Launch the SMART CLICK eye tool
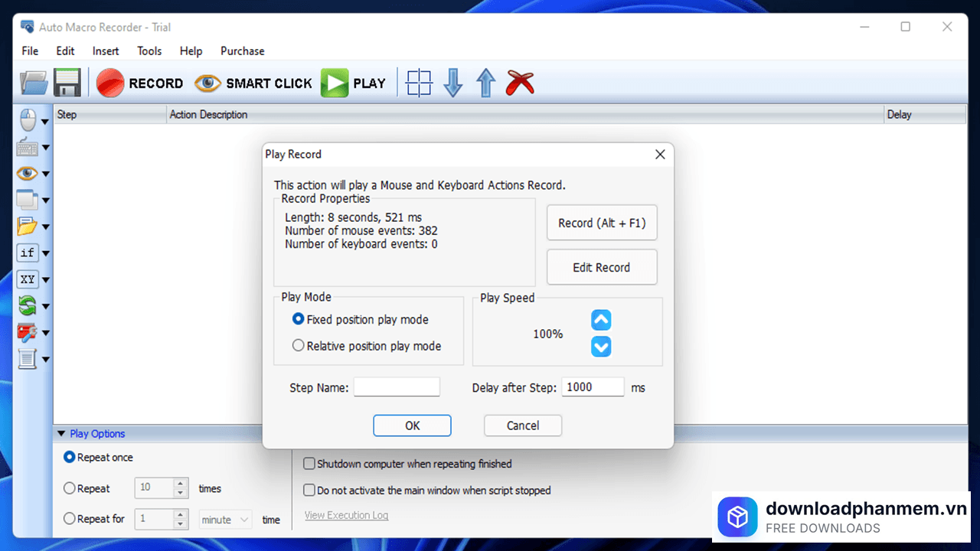This screenshot has height=551, width=980. coord(253,83)
